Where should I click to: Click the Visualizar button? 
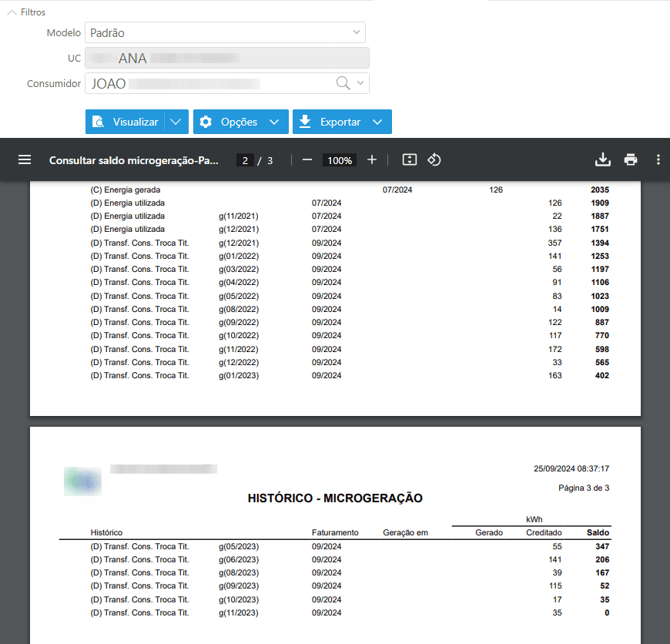[126, 122]
